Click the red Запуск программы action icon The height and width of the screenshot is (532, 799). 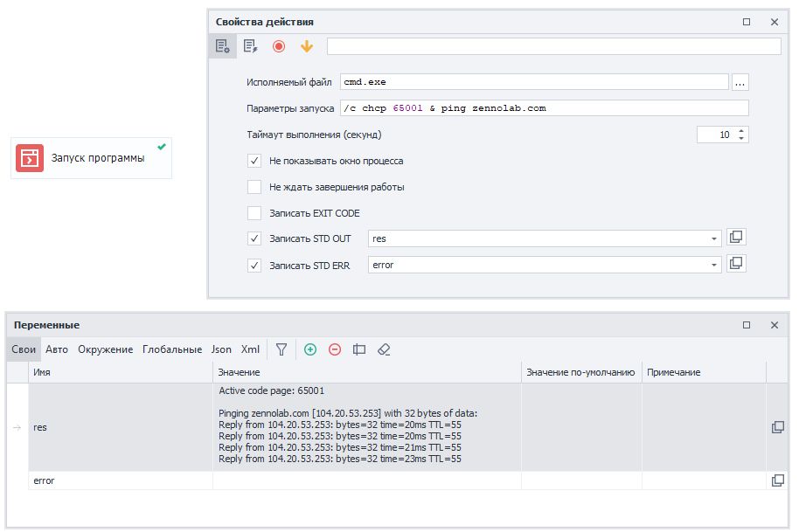(x=30, y=158)
